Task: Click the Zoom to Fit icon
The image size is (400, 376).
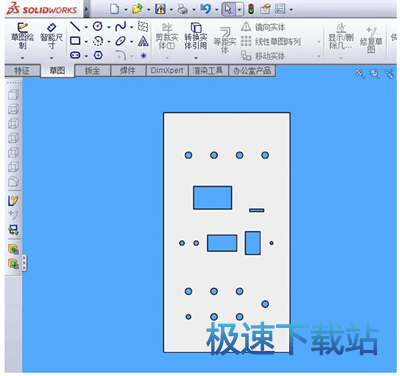Action: point(360,73)
